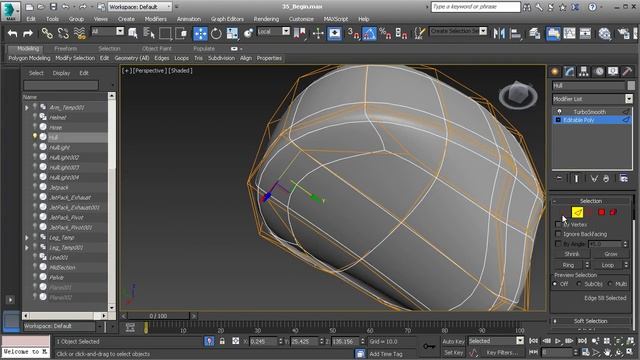Toggle the Percent Snap icon
This screenshot has width=640, height=360.
pyautogui.click(x=385, y=33)
